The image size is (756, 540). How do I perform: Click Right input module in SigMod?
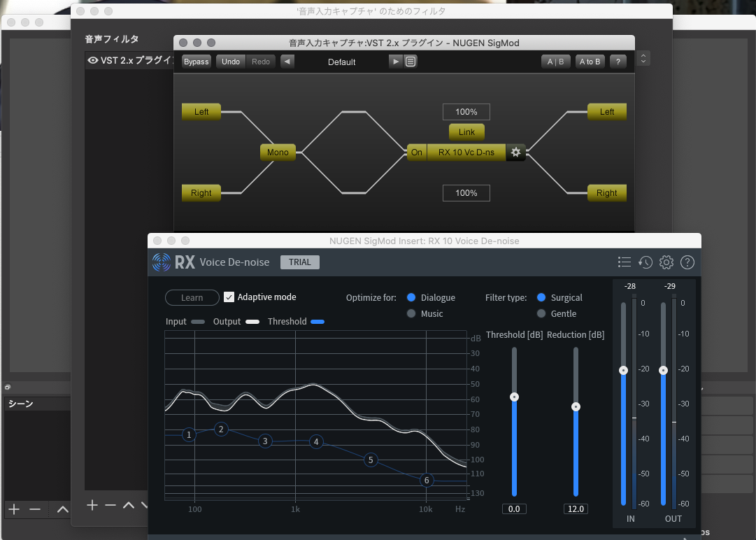tap(201, 193)
